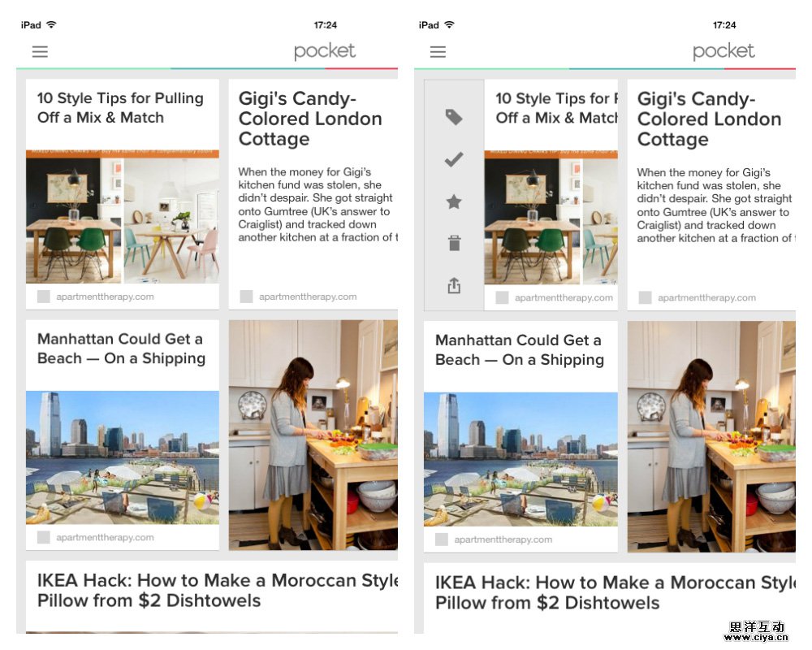Click apartmenttherapy.com under '10 Style Tips' left screenshot
The image size is (812, 650).
tap(105, 297)
